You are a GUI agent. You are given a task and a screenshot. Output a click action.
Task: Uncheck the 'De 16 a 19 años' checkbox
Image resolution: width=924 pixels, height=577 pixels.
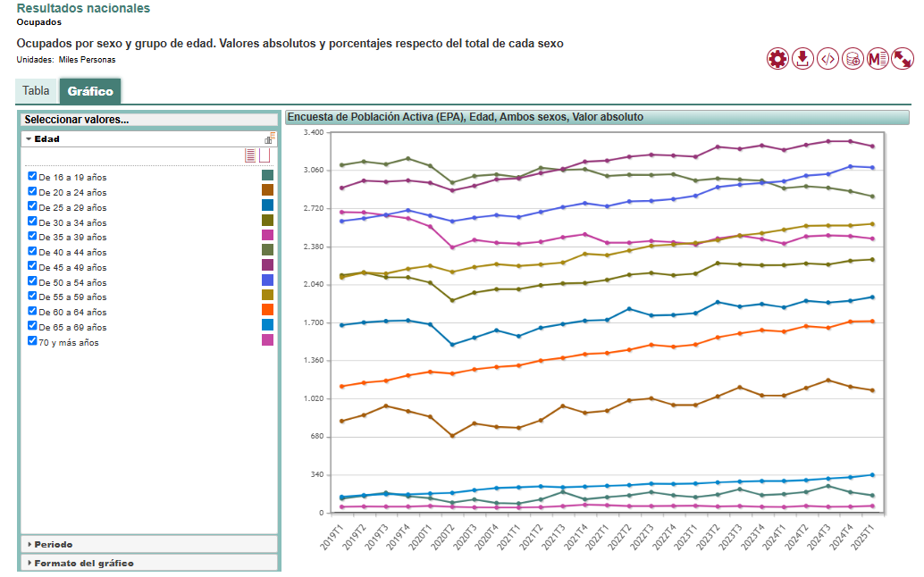pyautogui.click(x=33, y=176)
